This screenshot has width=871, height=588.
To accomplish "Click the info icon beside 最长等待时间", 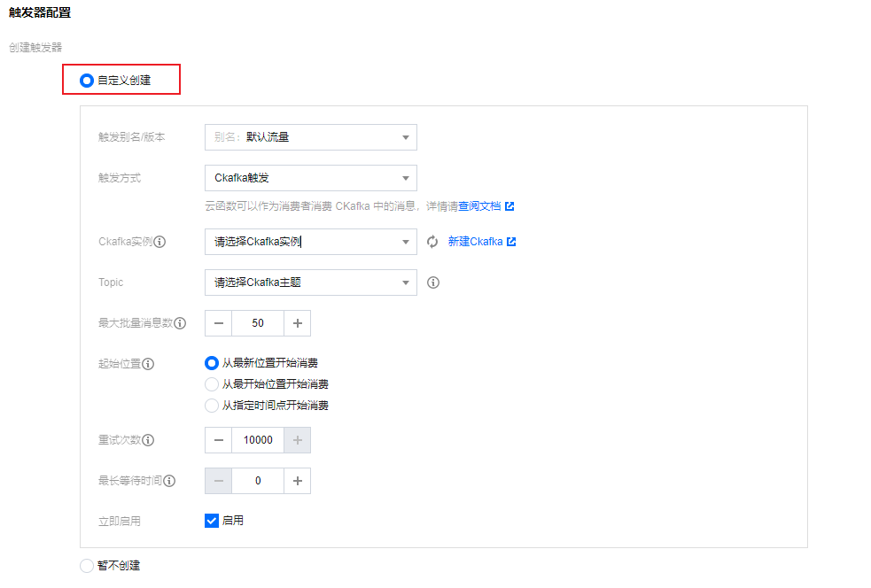I will (169, 481).
